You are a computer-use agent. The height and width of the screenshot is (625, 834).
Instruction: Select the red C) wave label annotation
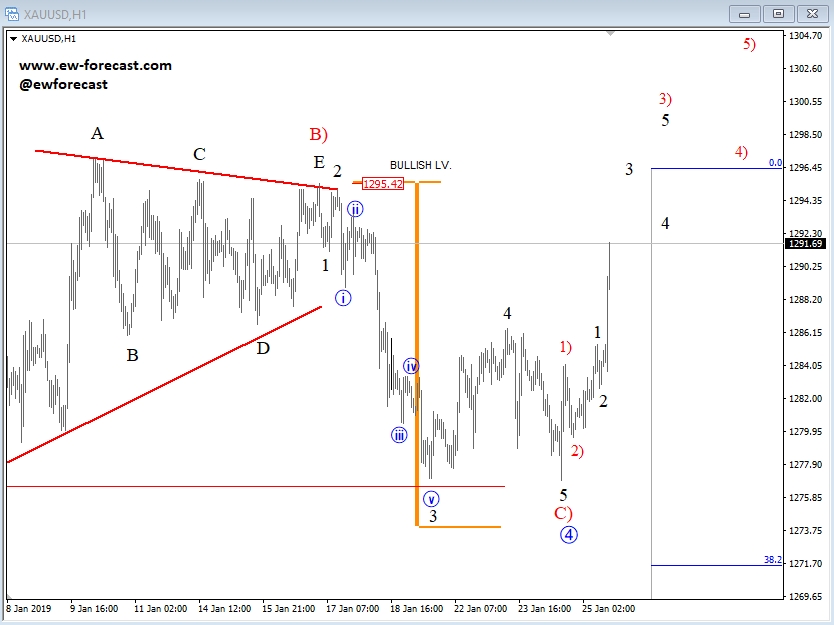click(x=565, y=513)
